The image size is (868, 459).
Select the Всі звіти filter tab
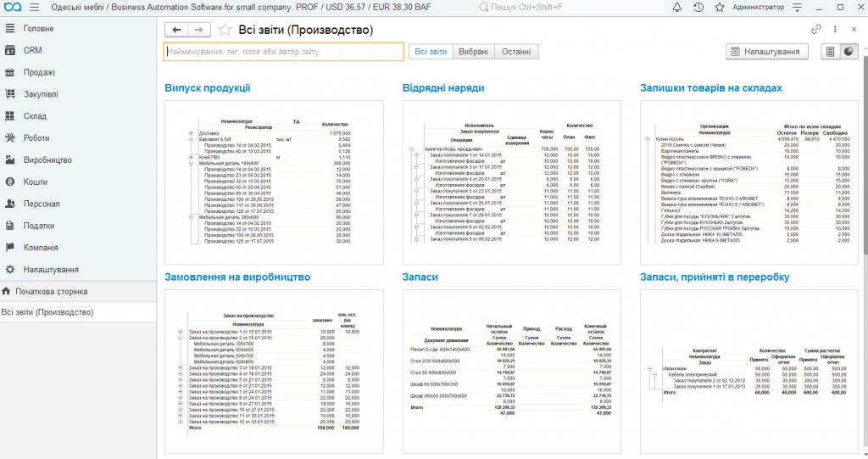(431, 52)
